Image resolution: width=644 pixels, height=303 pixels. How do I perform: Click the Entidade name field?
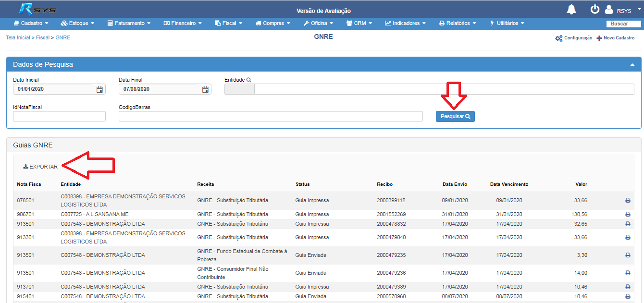[x=444, y=89]
